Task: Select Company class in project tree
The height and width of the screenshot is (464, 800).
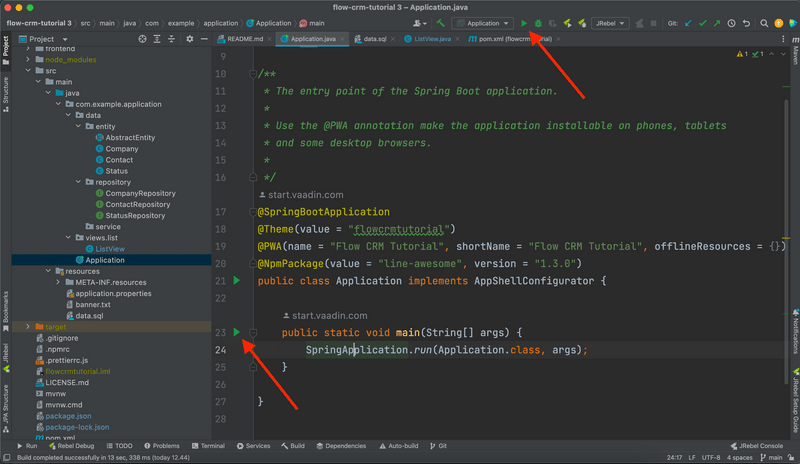Action: click(117, 149)
